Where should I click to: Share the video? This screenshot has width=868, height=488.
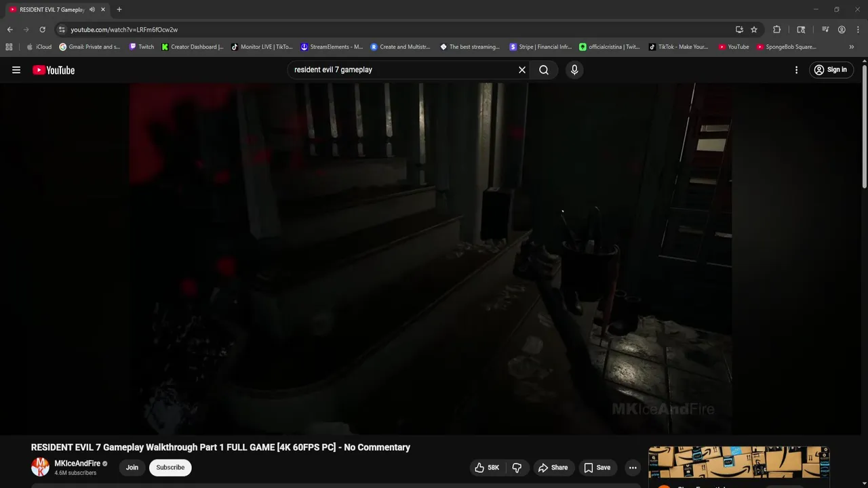click(553, 468)
